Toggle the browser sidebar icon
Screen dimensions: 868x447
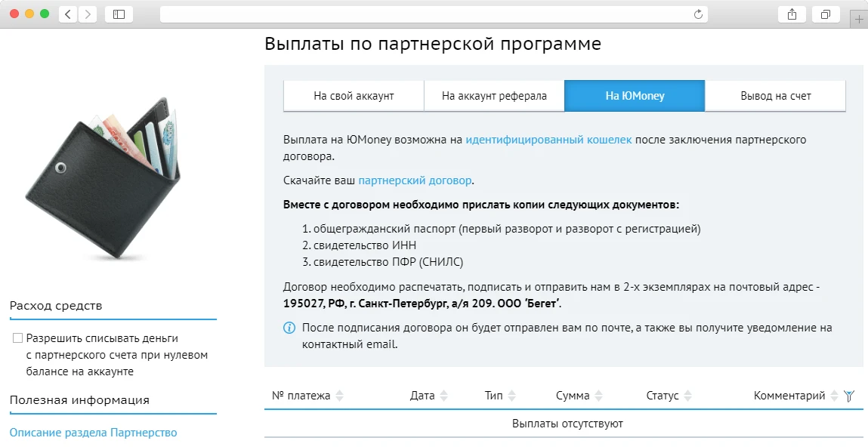(119, 13)
